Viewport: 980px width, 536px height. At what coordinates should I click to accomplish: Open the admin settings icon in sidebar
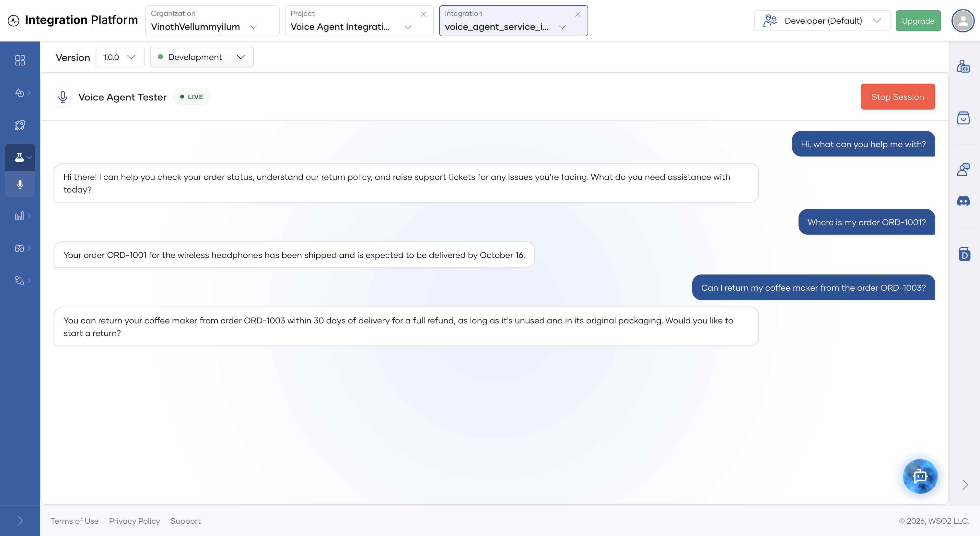click(19, 280)
